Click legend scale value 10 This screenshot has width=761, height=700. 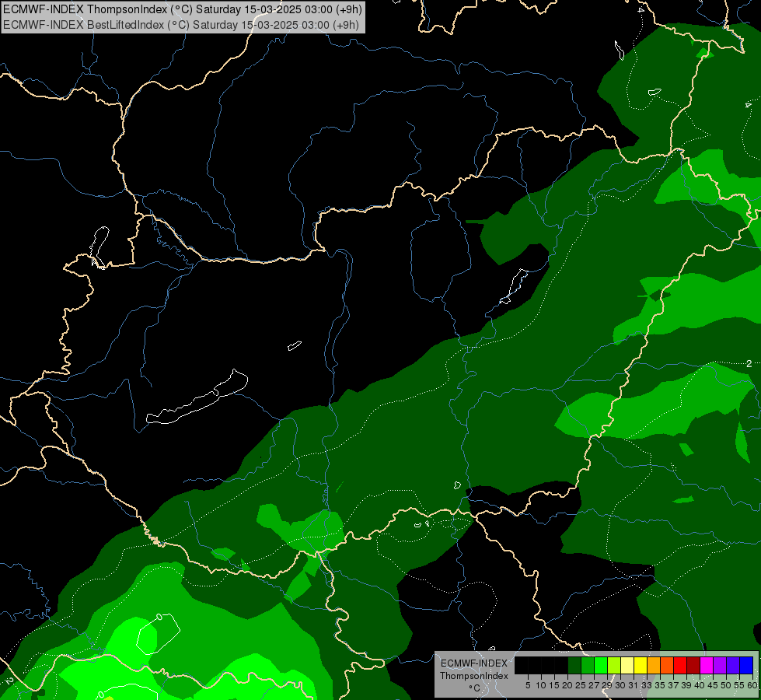point(541,685)
